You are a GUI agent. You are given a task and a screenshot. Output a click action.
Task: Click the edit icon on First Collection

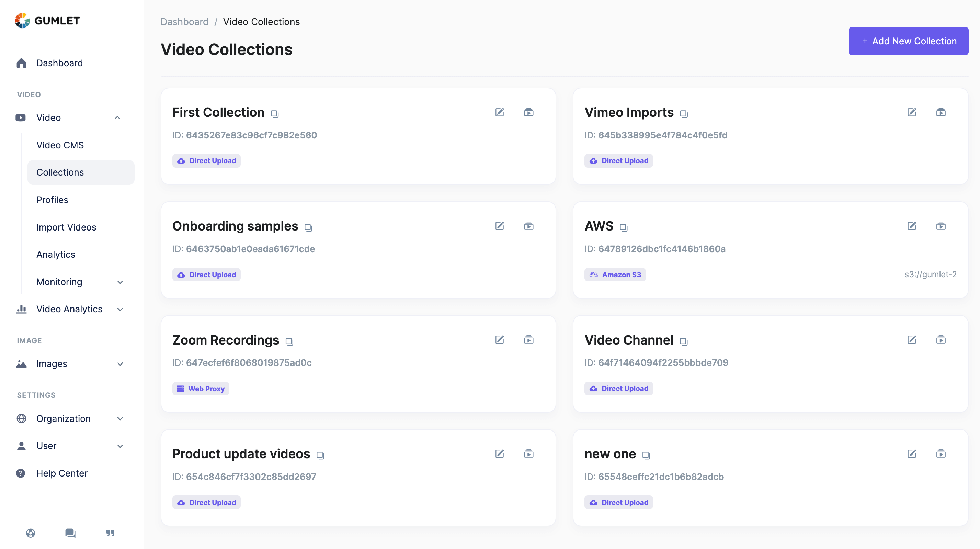[x=500, y=112]
